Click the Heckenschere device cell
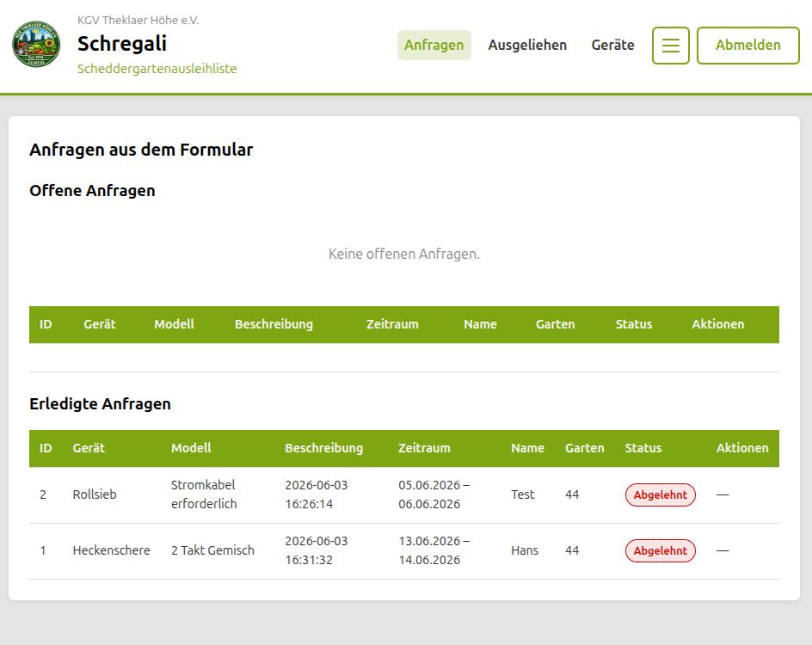The image size is (812, 645). pos(111,550)
